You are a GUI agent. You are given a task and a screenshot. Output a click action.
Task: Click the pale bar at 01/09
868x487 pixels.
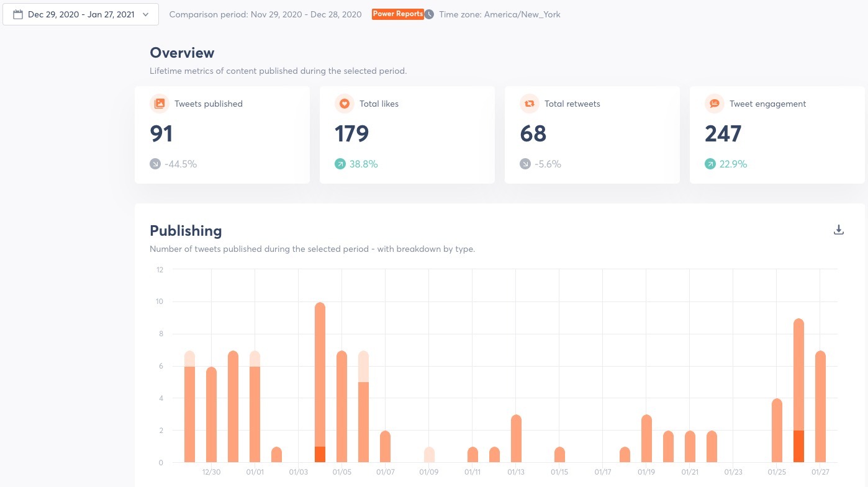429,455
